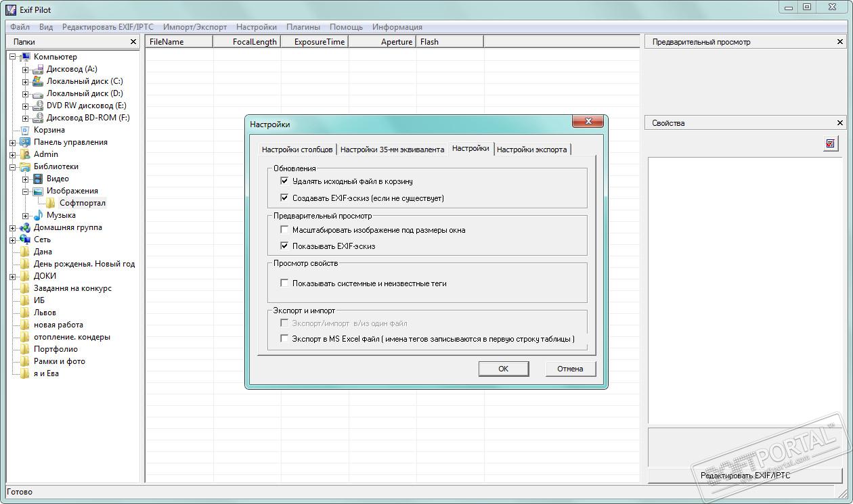Collapse the Компьютер tree node
Viewport: 853px width, 504px height.
12,57
